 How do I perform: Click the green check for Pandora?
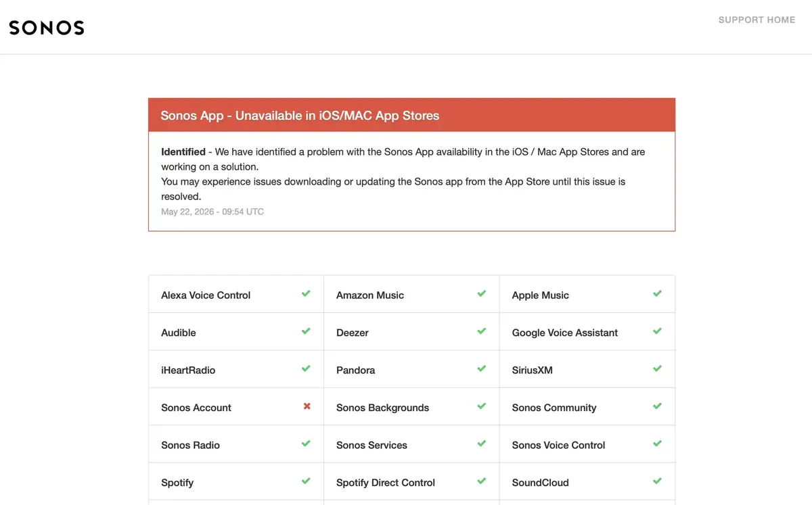481,369
